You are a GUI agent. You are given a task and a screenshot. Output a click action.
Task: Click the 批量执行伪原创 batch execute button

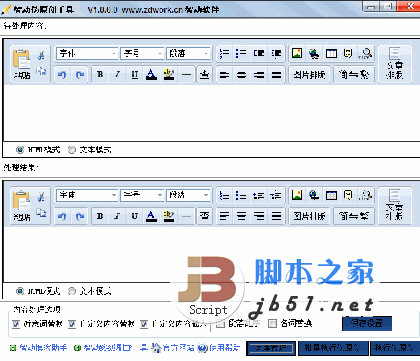pos(333,348)
